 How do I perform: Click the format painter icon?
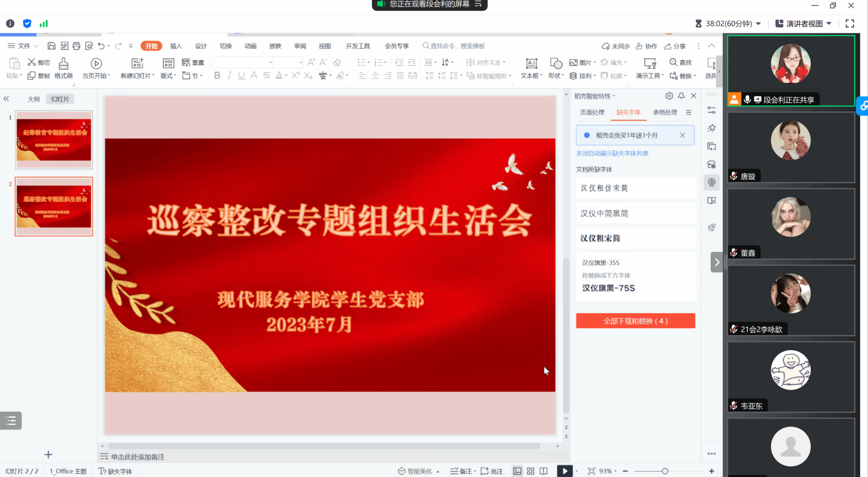[63, 64]
